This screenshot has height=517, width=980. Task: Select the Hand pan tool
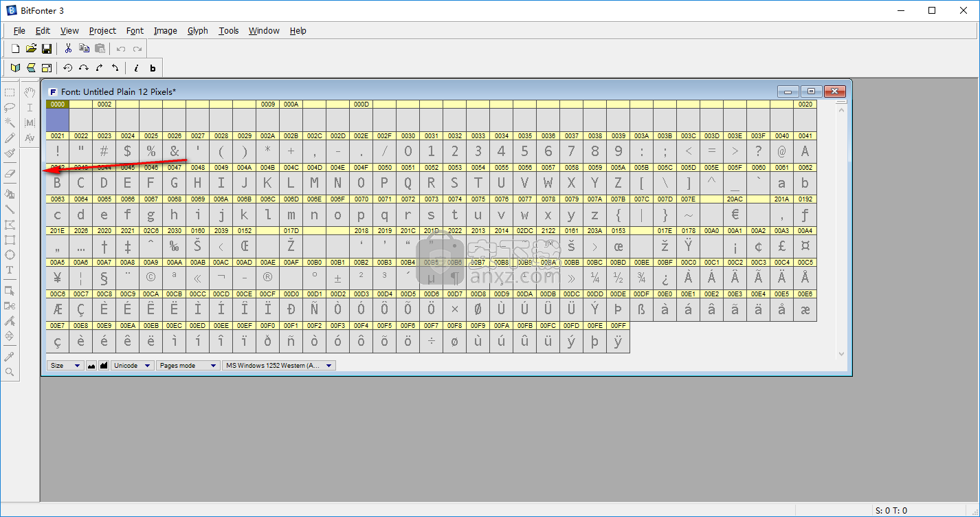(x=30, y=92)
